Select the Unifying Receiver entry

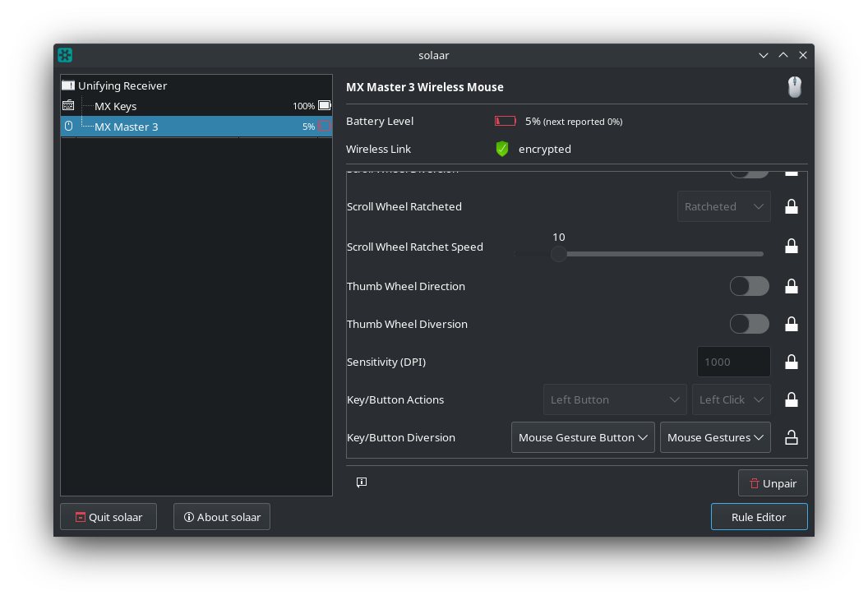tap(122, 85)
